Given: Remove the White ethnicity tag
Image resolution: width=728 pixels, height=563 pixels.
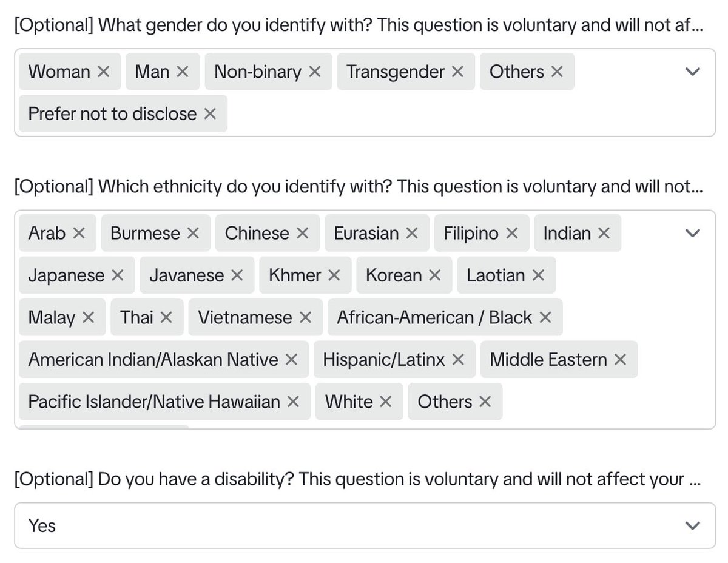Looking at the screenshot, I should pyautogui.click(x=385, y=402).
